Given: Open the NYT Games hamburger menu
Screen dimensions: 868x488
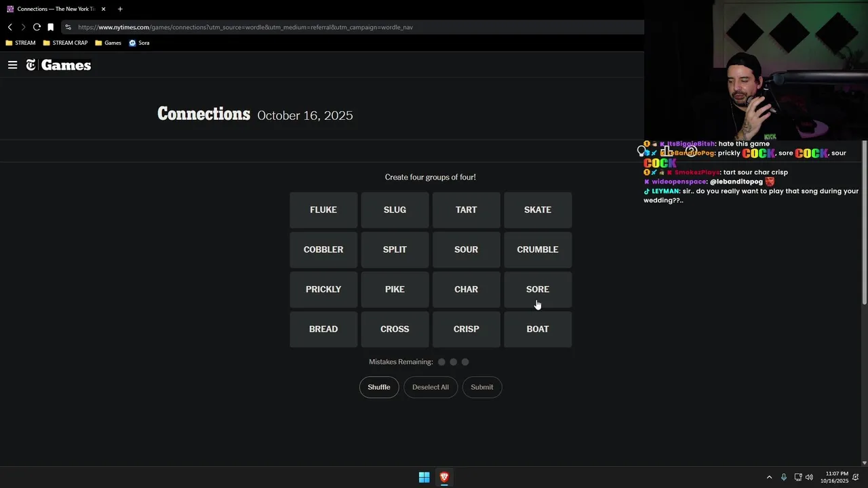Looking at the screenshot, I should (13, 65).
